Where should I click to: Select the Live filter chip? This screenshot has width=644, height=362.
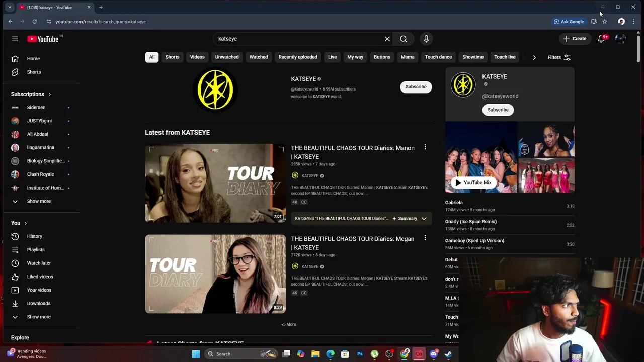332,57
